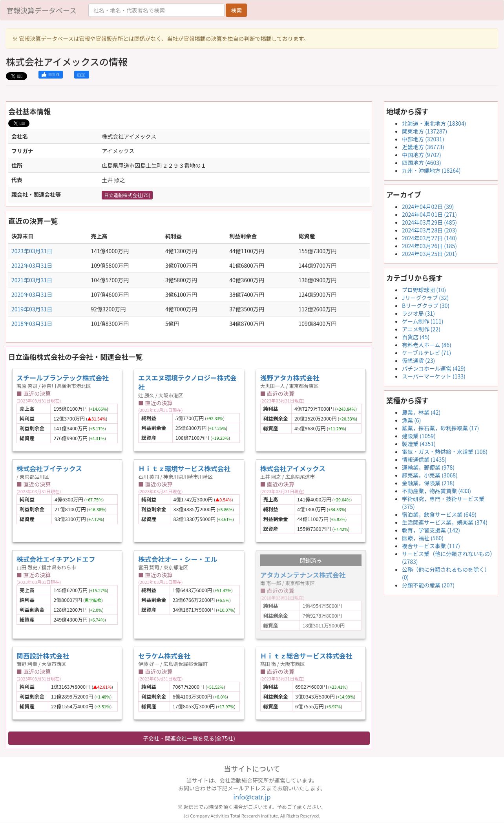
Task: Open the Jリーグクラブ (32) category link
Action: click(x=425, y=298)
